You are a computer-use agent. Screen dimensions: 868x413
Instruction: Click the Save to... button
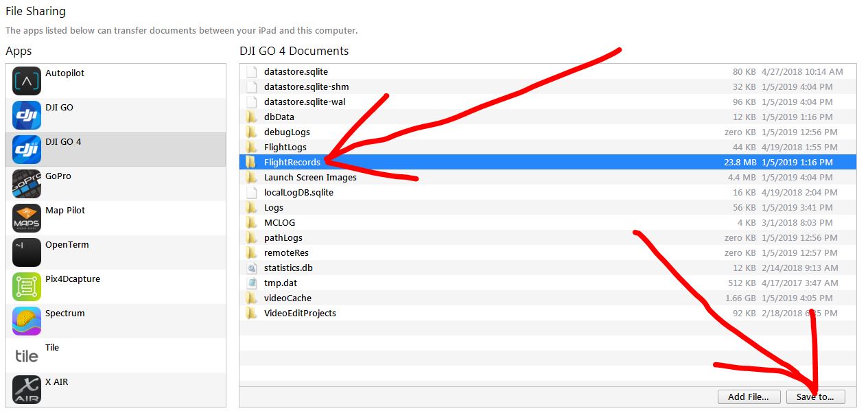click(815, 397)
